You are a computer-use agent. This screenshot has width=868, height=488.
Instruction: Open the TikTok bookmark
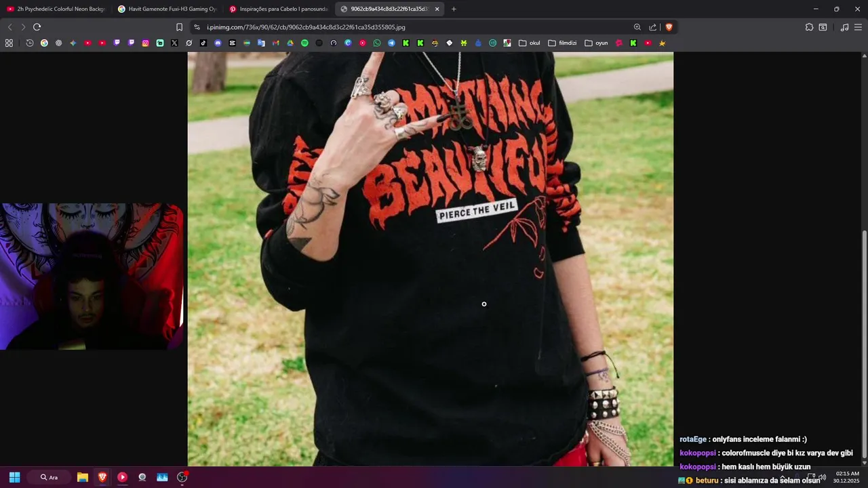click(203, 43)
